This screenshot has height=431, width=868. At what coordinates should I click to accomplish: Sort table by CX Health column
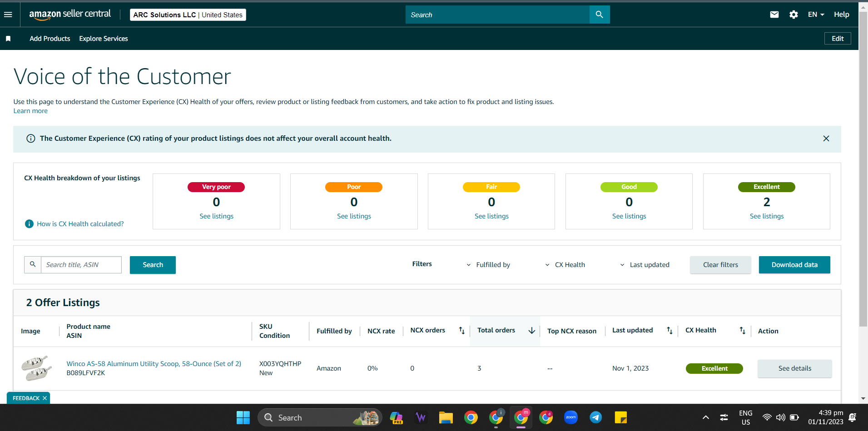(742, 331)
